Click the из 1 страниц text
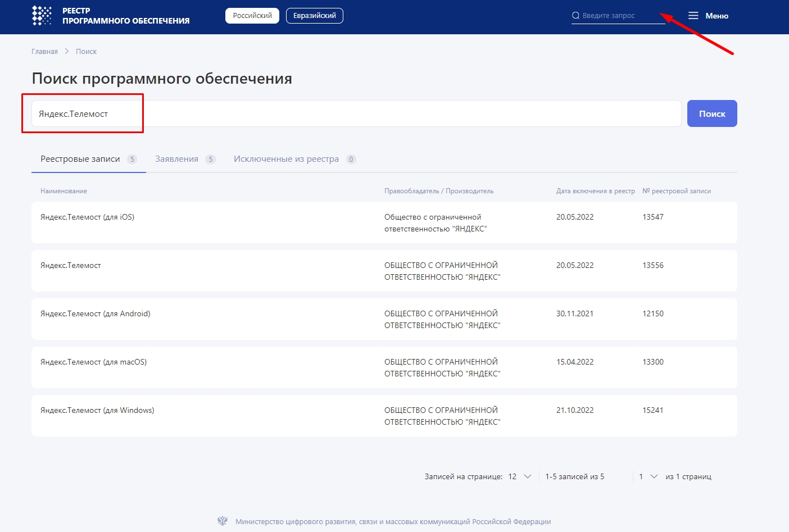The image size is (789, 532). (x=688, y=476)
